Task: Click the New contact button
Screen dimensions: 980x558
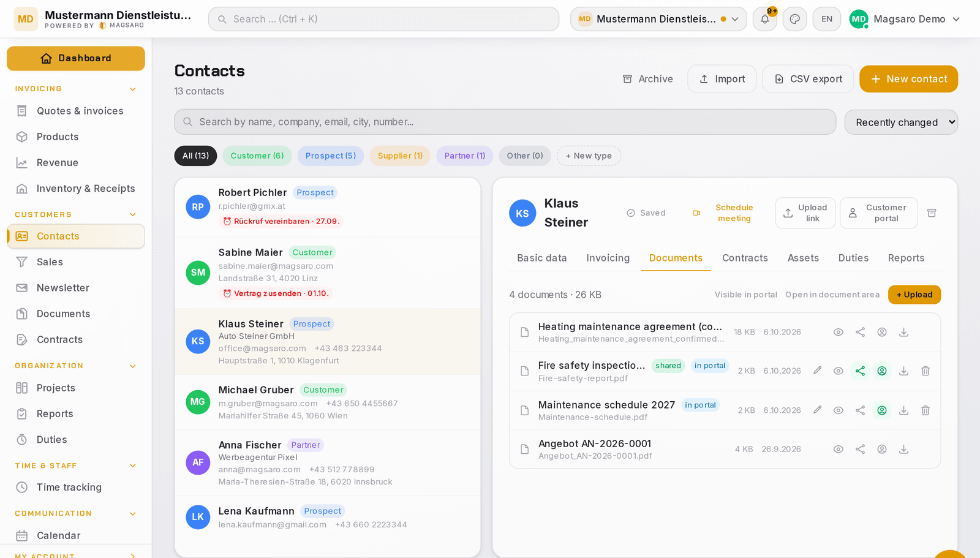Action: pyautogui.click(x=908, y=79)
